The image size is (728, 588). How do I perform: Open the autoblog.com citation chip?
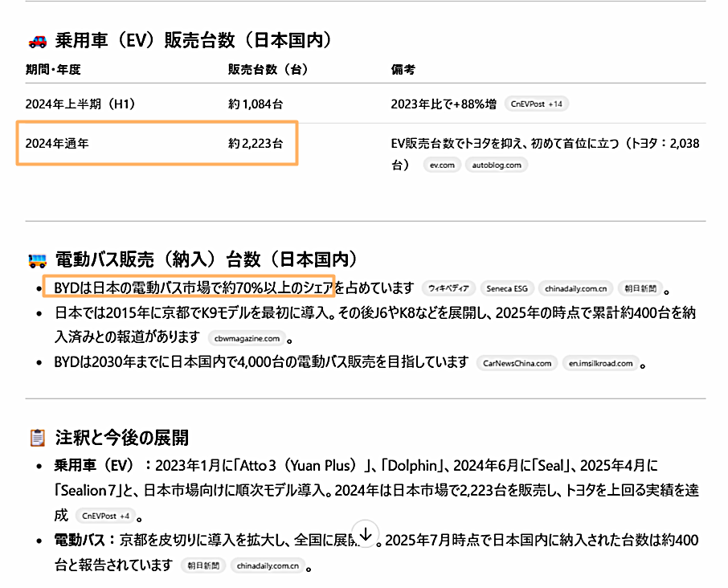[496, 165]
